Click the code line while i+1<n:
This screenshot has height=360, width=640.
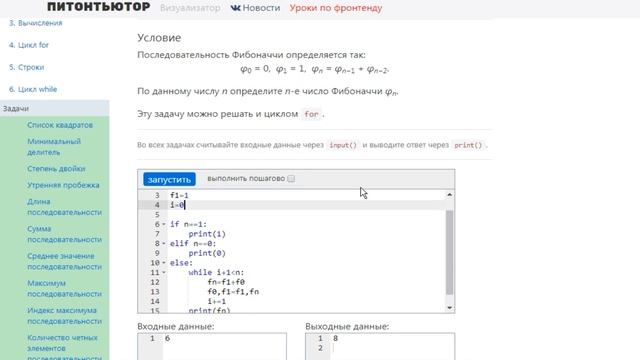(216, 272)
